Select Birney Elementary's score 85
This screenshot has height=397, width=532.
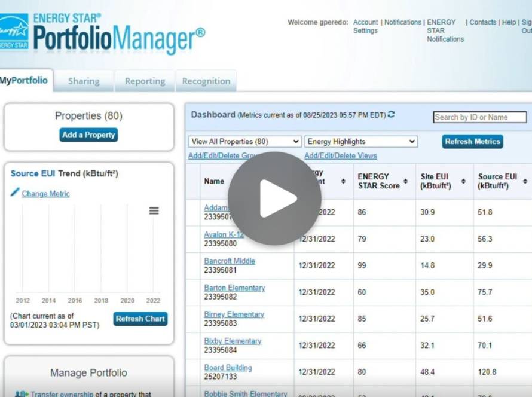[x=362, y=319]
